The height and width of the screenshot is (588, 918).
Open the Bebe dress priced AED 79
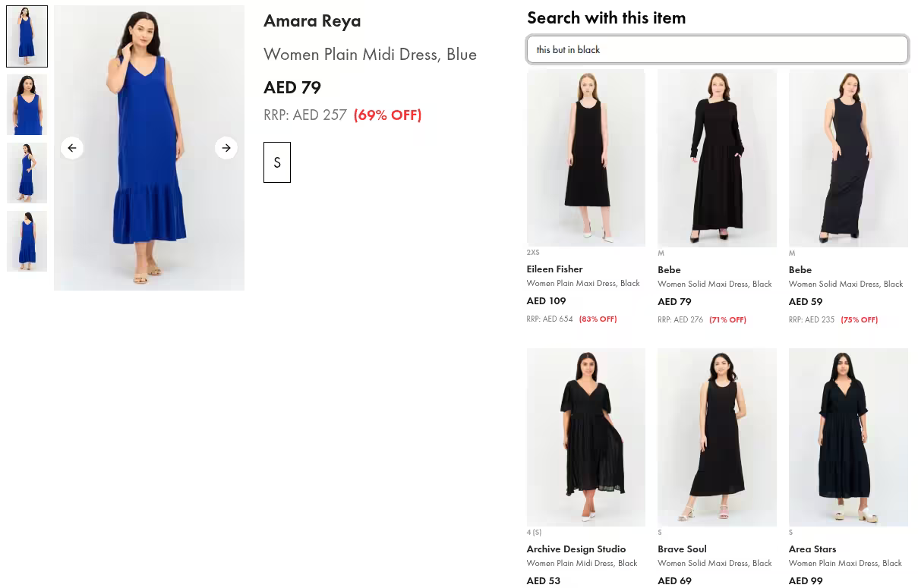point(717,158)
